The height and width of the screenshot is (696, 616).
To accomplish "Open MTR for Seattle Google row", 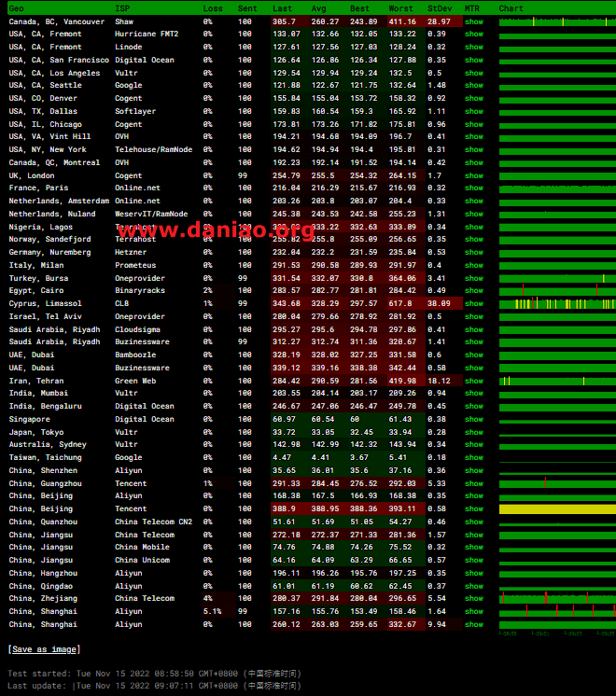I will point(474,85).
